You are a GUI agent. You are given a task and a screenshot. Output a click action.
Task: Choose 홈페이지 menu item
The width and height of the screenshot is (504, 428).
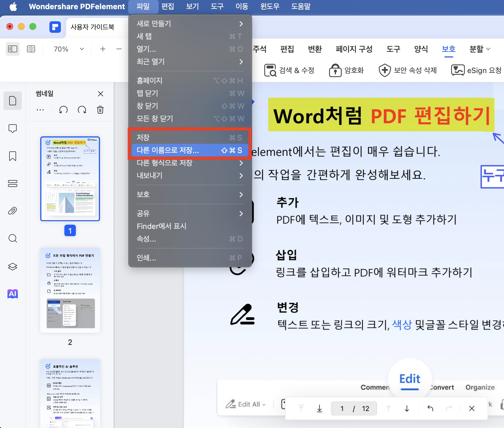click(190, 81)
